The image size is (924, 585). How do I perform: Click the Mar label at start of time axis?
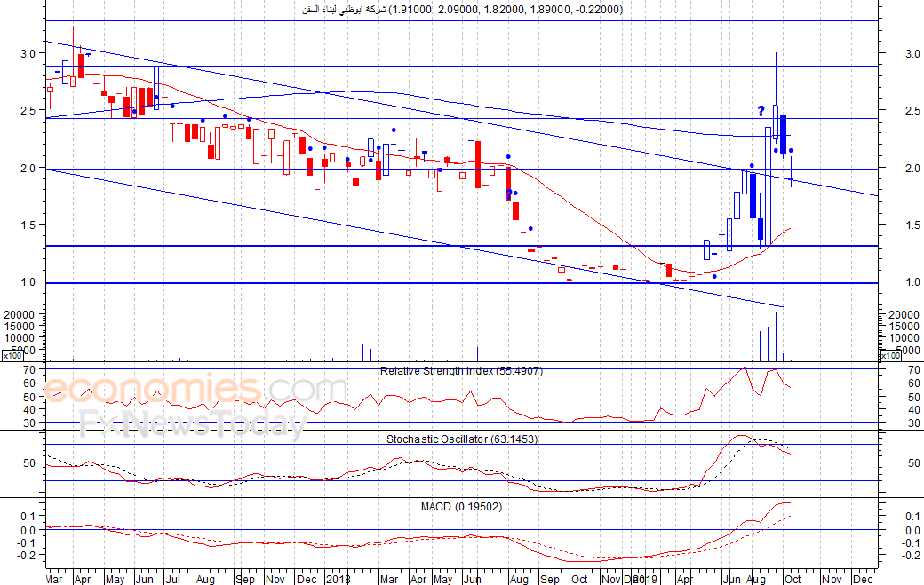(x=54, y=579)
